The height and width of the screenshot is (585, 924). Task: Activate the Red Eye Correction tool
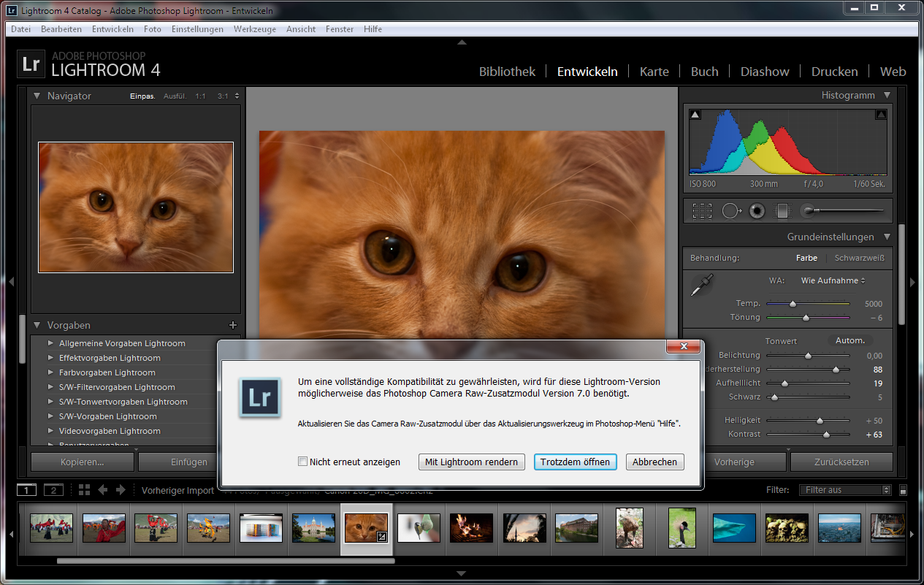click(757, 211)
